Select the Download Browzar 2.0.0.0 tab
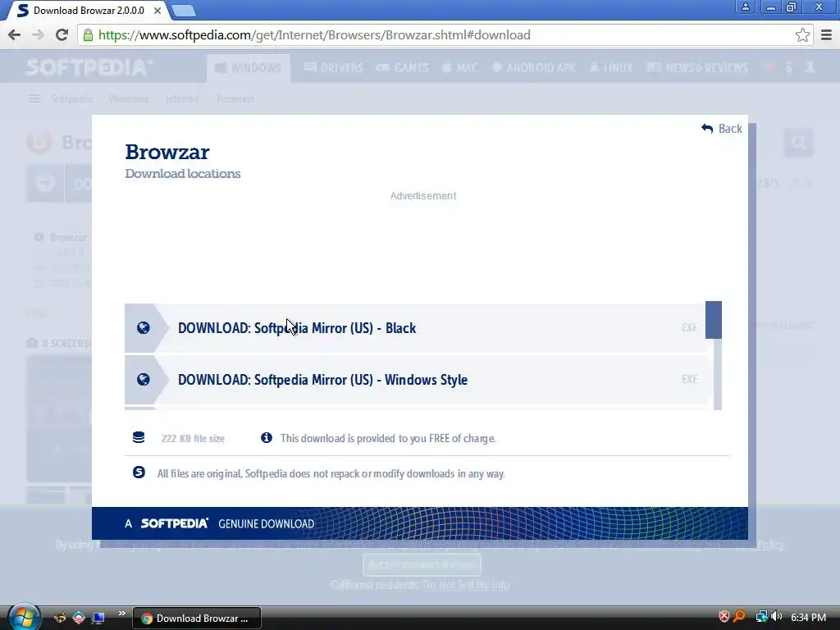The image size is (840, 630). (x=89, y=10)
